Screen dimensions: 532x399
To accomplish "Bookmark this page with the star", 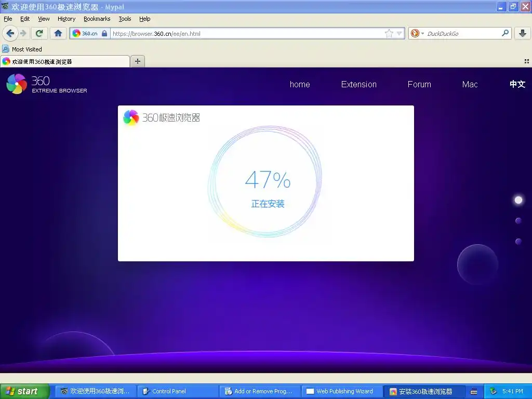I will [389, 33].
